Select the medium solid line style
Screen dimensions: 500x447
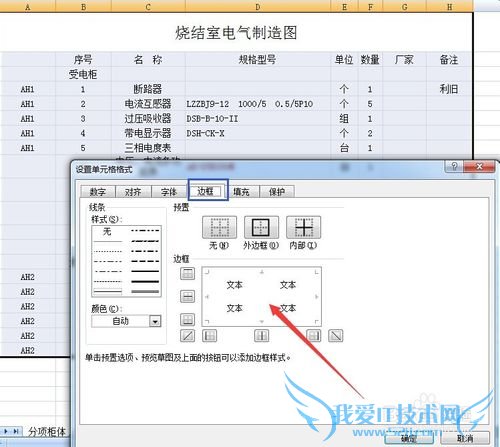coord(145,271)
